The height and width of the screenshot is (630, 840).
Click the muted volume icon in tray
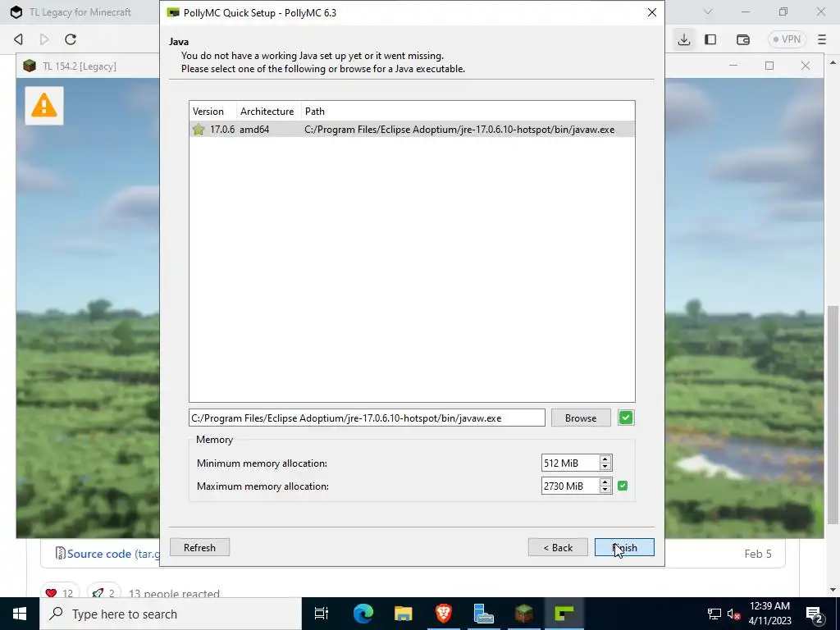click(x=733, y=614)
